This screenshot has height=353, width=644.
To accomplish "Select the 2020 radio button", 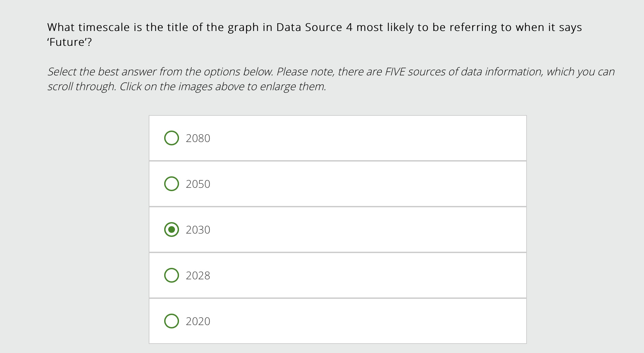I will pos(171,321).
